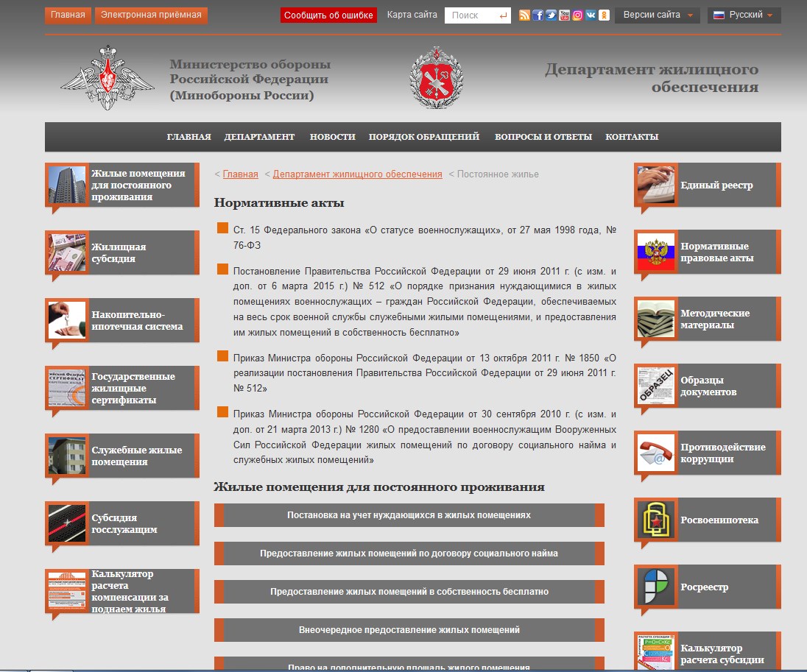Open the Odnoklassniki icon
The image size is (807, 672).
coord(604,15)
